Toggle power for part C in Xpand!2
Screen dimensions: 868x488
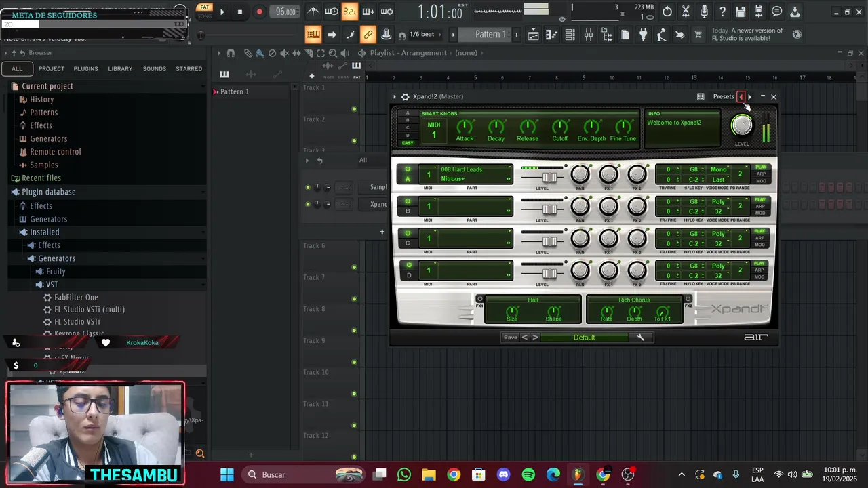408,233
